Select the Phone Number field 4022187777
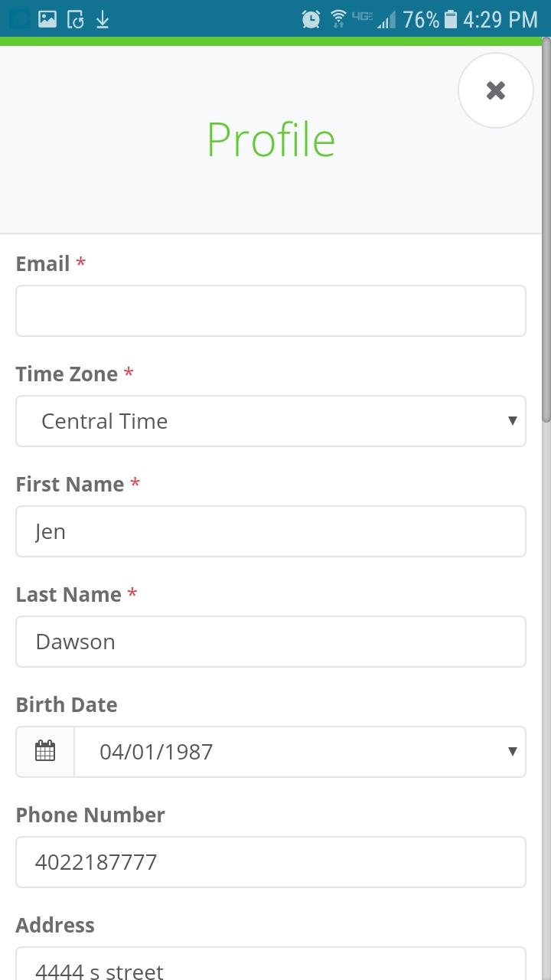The height and width of the screenshot is (980, 551). point(271,862)
